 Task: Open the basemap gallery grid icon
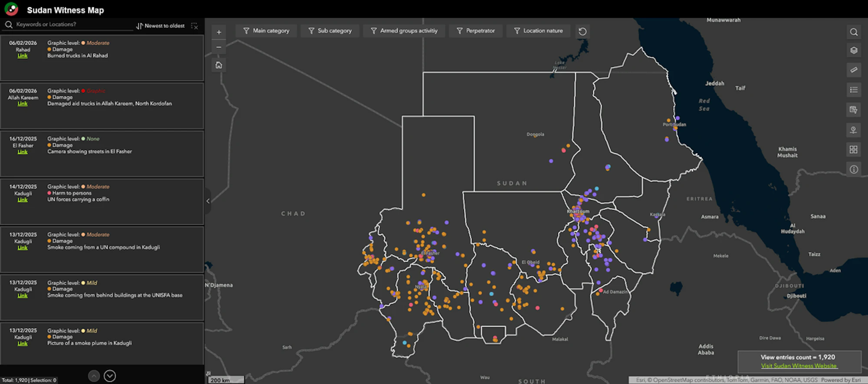[853, 150]
